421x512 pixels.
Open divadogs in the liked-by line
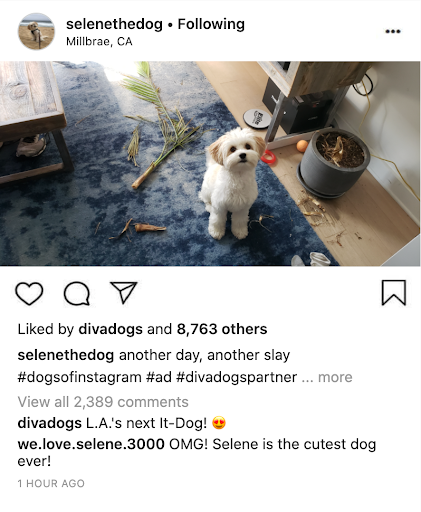tap(110, 329)
